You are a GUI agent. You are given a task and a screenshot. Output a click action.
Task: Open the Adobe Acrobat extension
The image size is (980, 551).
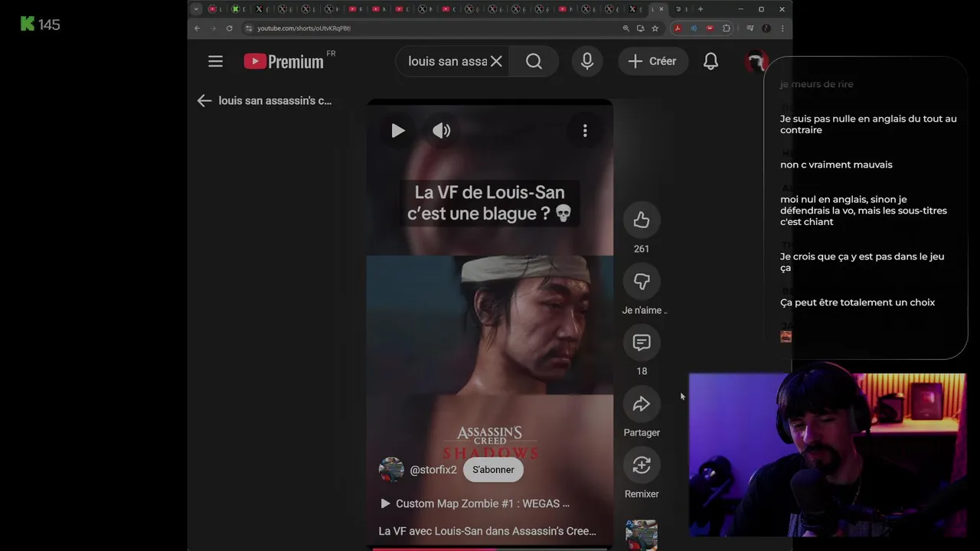[678, 28]
